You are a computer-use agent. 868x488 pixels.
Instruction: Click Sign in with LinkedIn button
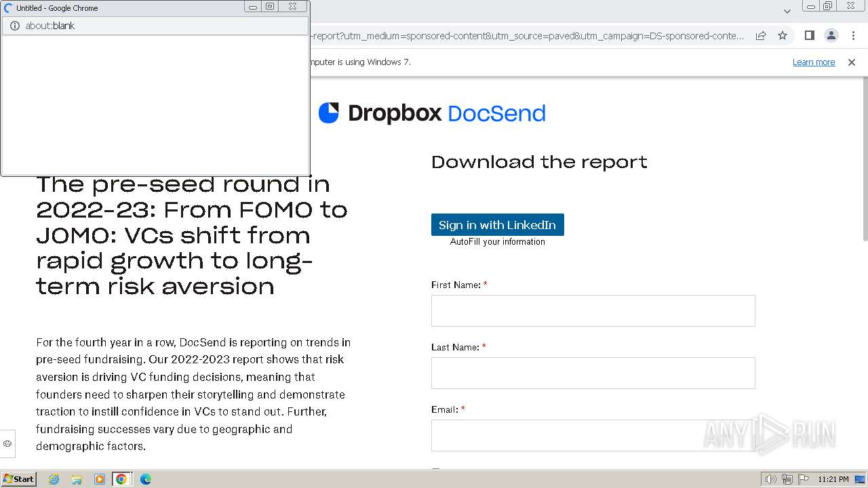pyautogui.click(x=497, y=225)
